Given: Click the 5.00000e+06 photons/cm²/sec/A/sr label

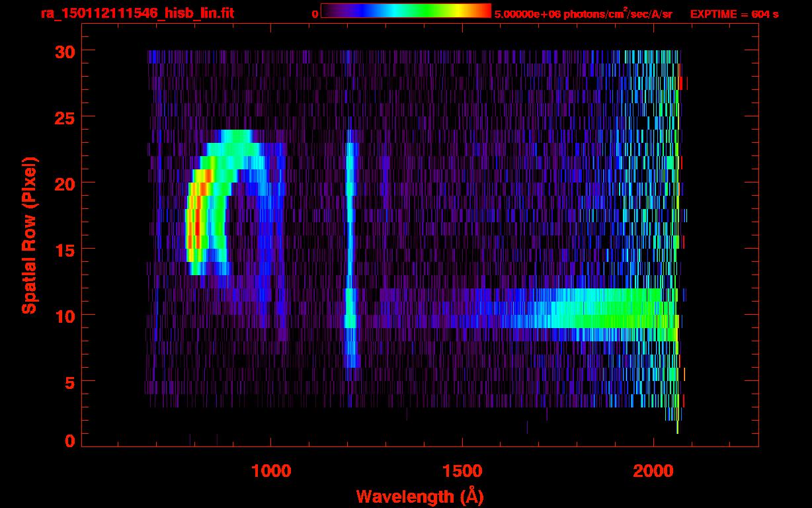Looking at the screenshot, I should pos(583,13).
